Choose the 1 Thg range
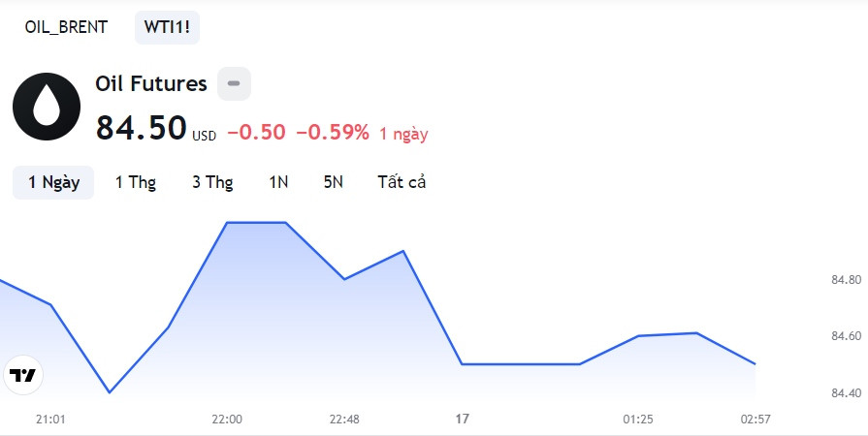This screenshot has height=436, width=868. pyautogui.click(x=136, y=182)
